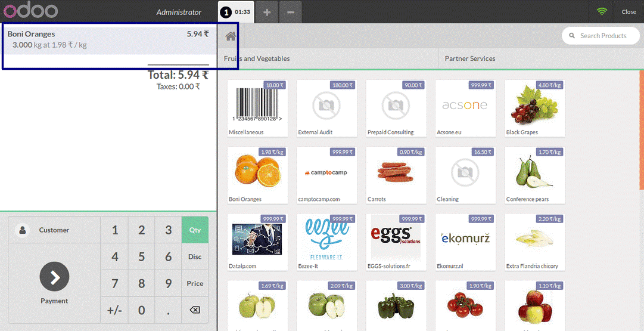
Task: Add Miscellaneous barcode product
Action: click(257, 108)
